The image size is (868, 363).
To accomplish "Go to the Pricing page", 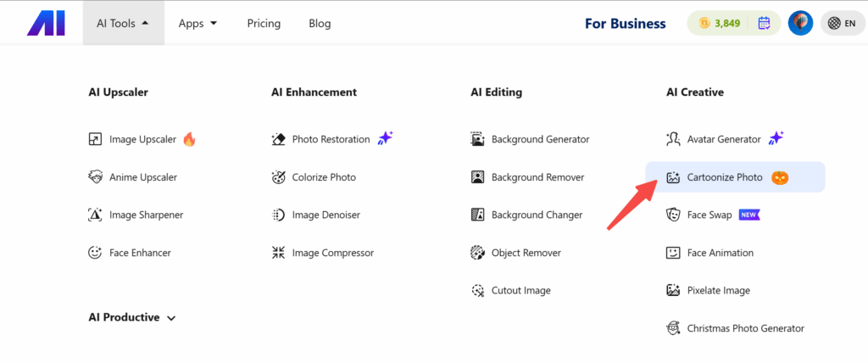I will point(264,23).
